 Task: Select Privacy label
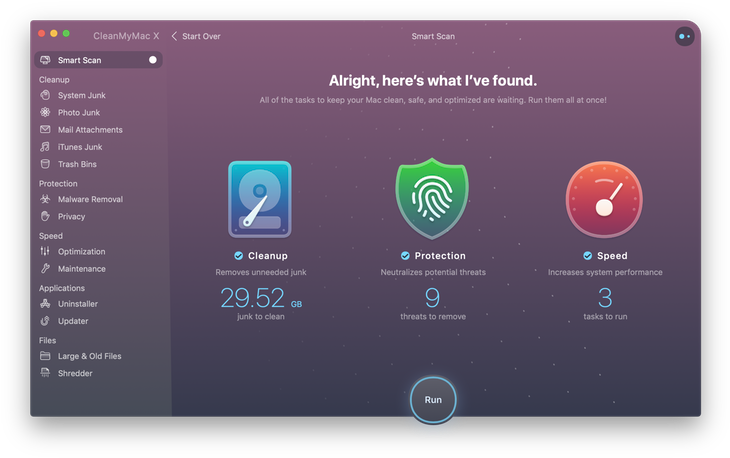[71, 216]
